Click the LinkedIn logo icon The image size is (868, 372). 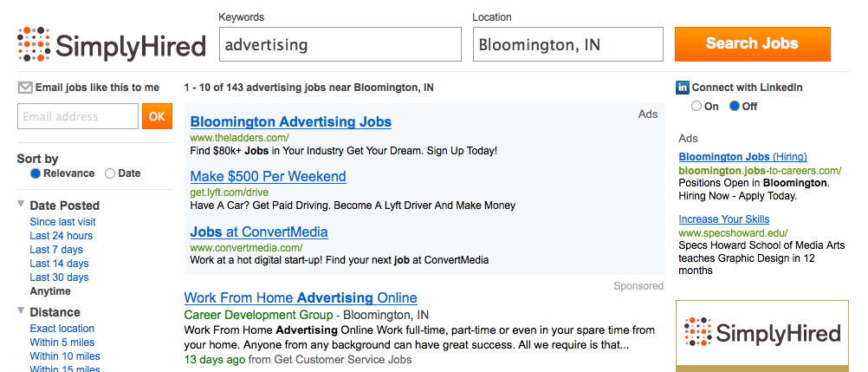683,88
